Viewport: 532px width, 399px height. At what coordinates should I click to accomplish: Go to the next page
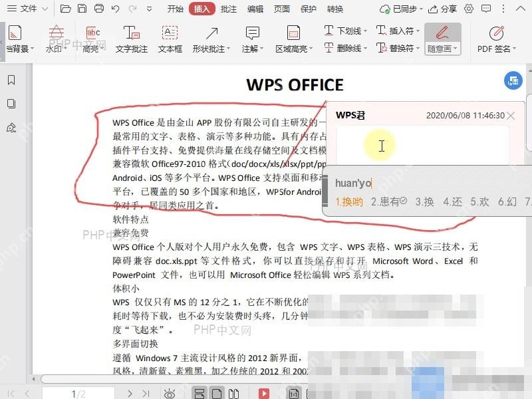tap(130, 394)
